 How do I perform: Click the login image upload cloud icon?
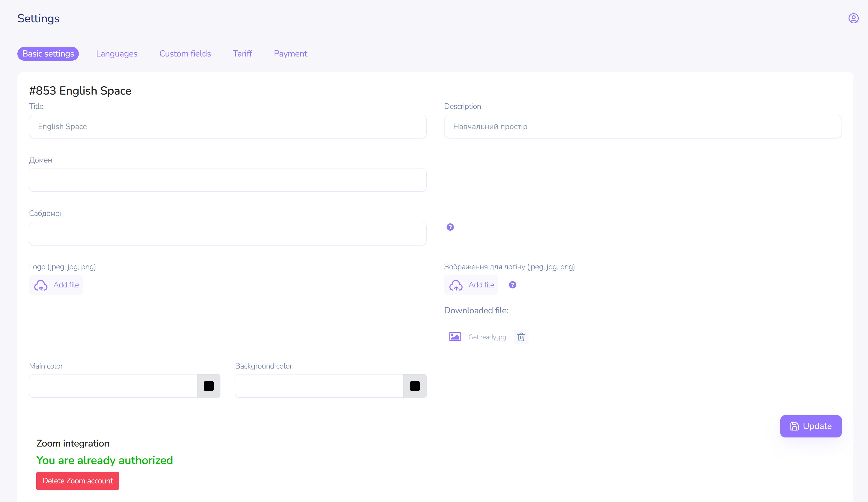456,285
